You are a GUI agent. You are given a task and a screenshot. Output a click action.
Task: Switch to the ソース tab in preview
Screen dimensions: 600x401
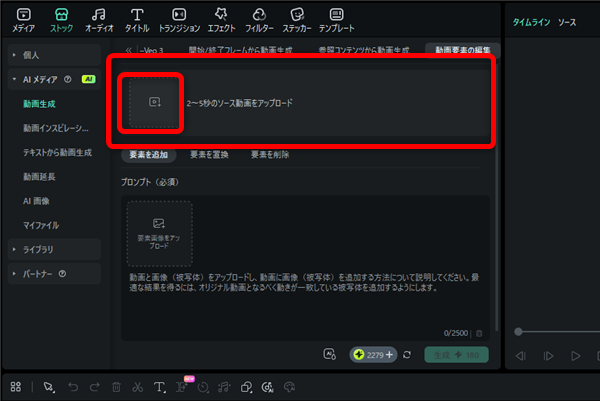coord(567,21)
